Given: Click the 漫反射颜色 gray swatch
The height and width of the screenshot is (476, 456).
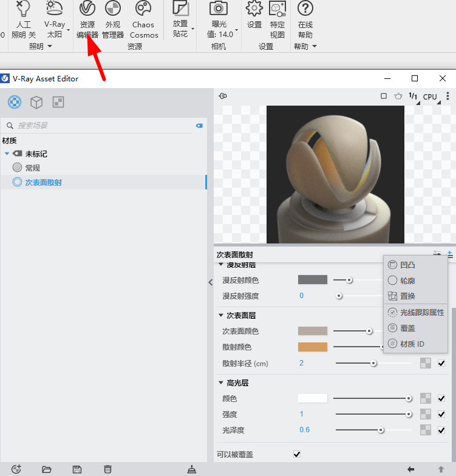Looking at the screenshot, I should (x=313, y=279).
